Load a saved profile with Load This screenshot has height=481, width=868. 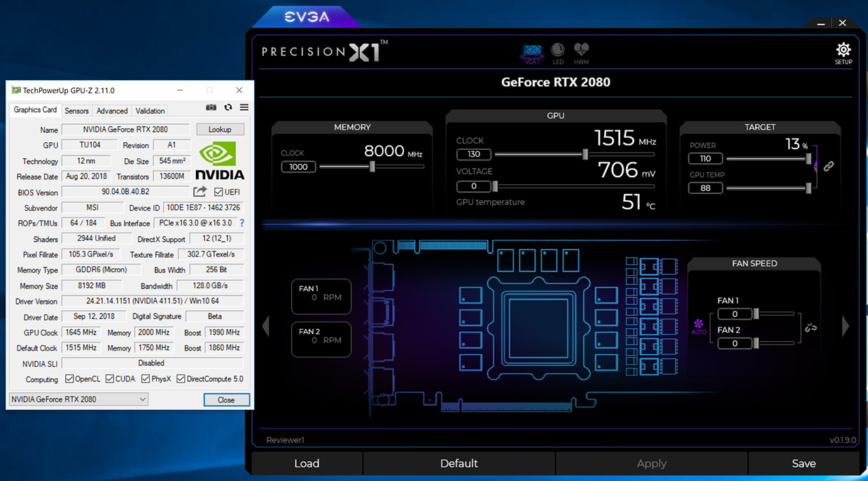click(307, 463)
